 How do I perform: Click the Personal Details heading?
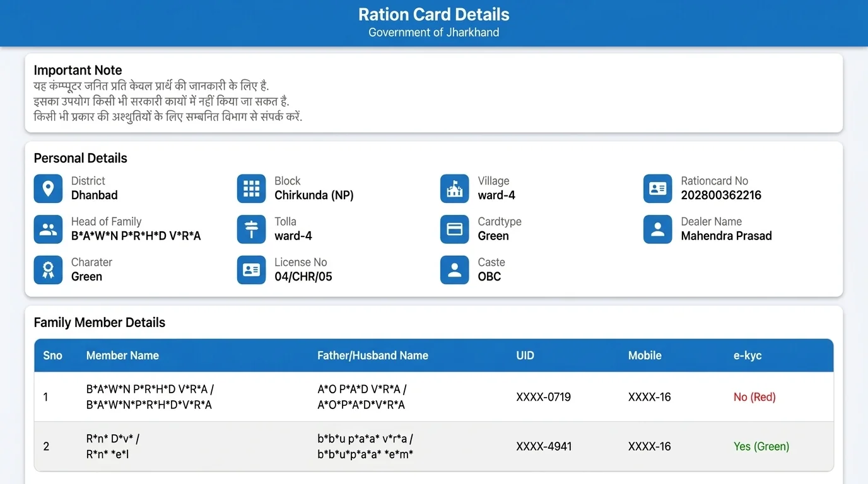[x=81, y=158]
